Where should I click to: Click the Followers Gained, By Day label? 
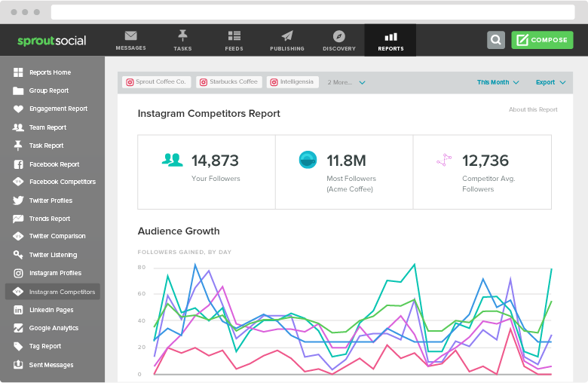(185, 252)
